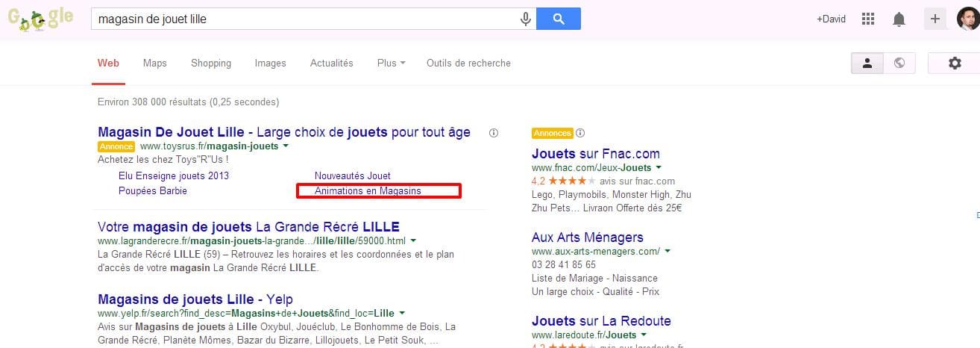
Task: Open Aux Arts Ménagers ad
Action: click(x=588, y=237)
